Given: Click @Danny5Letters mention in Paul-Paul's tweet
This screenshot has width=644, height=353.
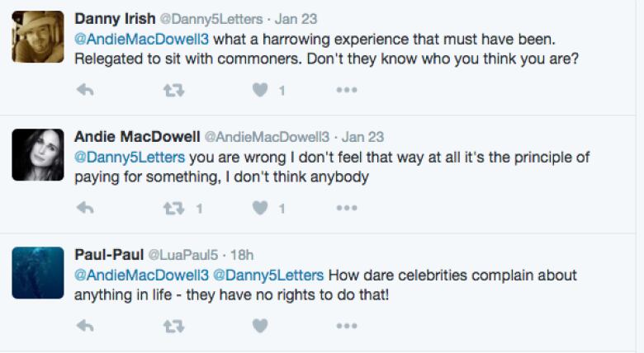Looking at the screenshot, I should click(268, 275).
